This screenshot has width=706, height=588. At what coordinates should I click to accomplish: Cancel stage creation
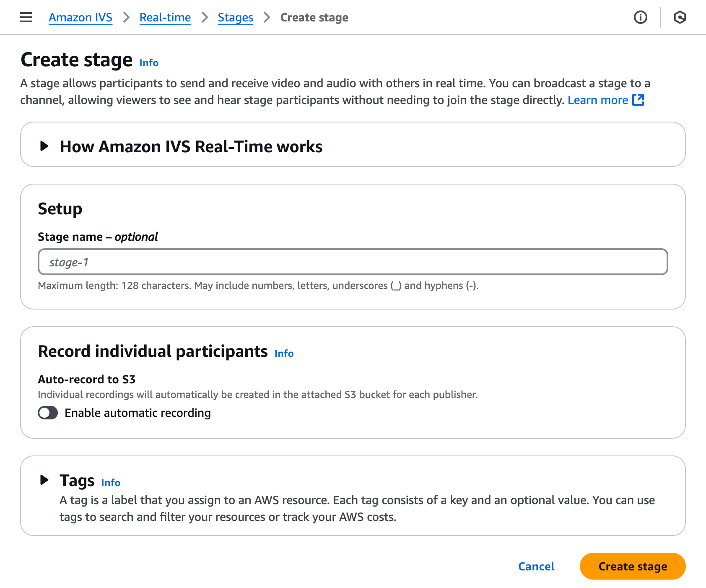click(x=536, y=566)
